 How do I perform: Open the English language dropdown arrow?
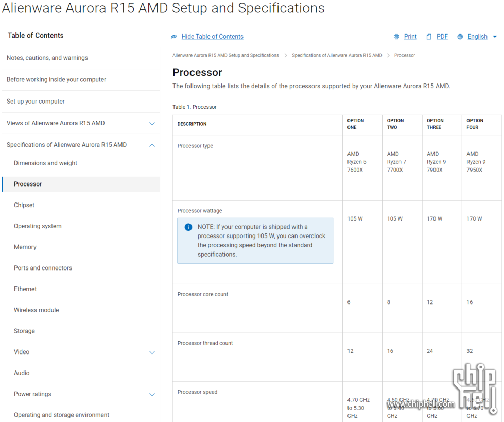pos(495,37)
